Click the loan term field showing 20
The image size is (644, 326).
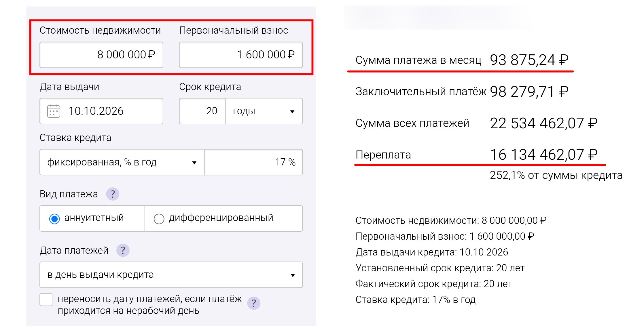pos(202,111)
